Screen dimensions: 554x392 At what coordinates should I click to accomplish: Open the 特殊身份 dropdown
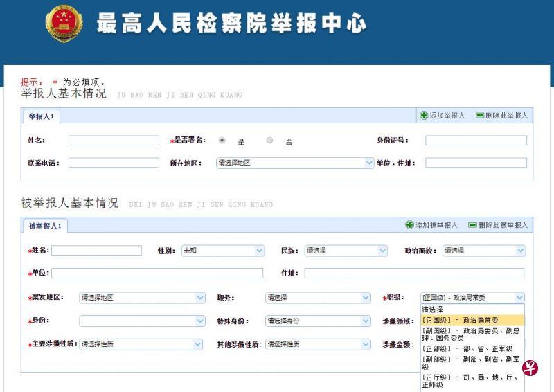(x=318, y=321)
